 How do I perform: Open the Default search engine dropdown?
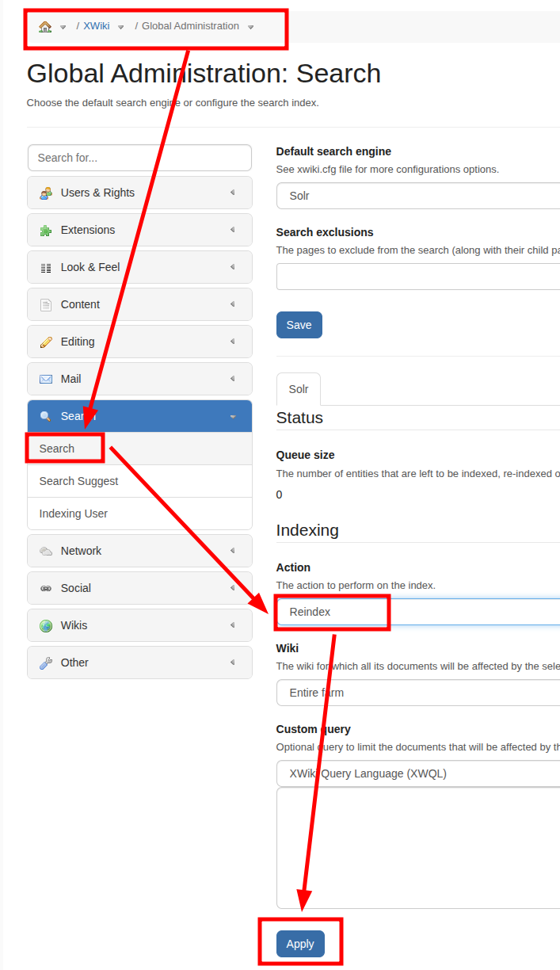coord(418,196)
